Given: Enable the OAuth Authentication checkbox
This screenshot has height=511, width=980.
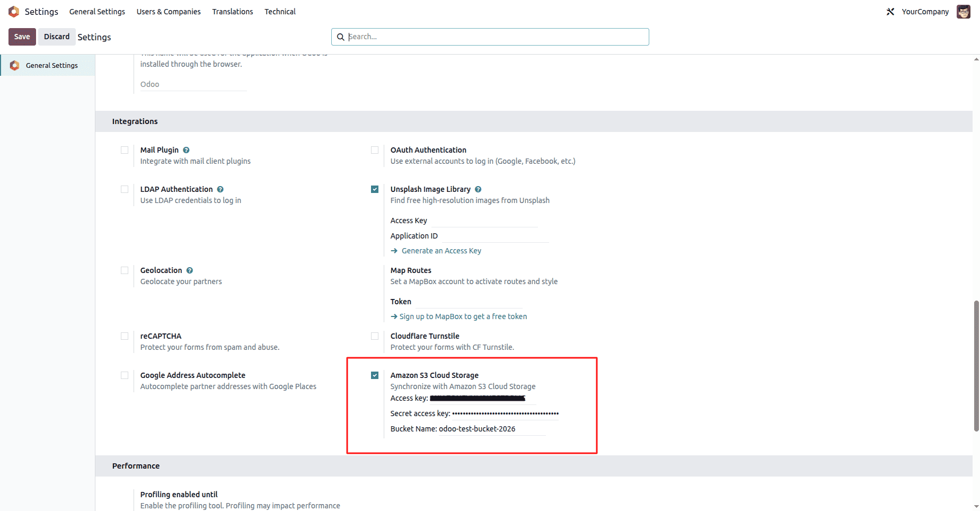Looking at the screenshot, I should click(375, 150).
